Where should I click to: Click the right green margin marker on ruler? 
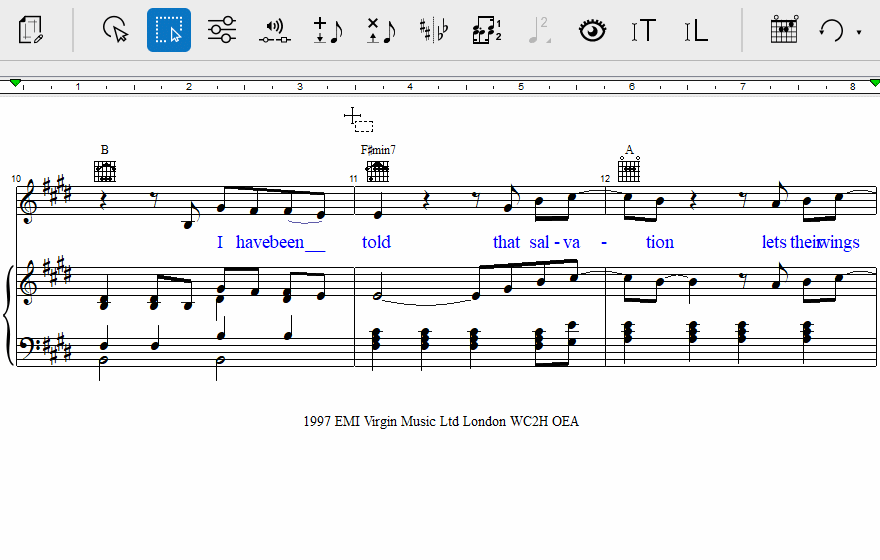click(x=874, y=83)
